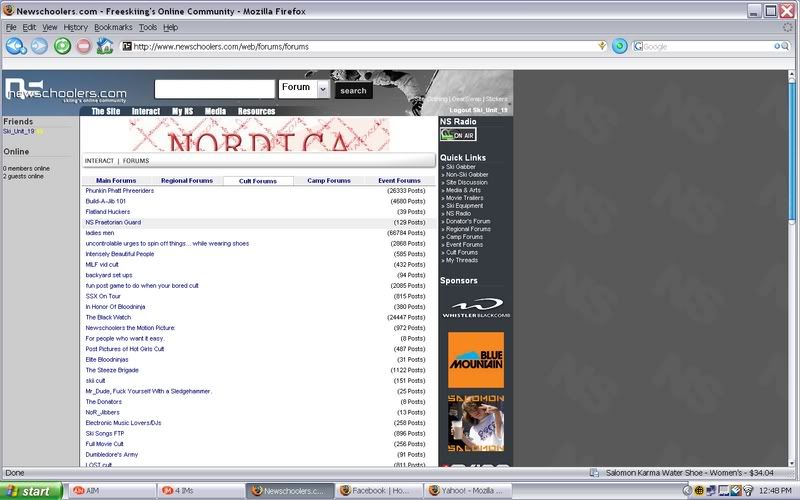Reload the page with the green refresh icon

[62, 46]
